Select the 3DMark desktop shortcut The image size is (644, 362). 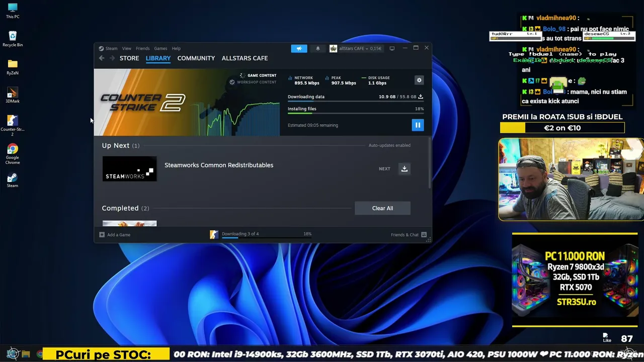coord(13,95)
